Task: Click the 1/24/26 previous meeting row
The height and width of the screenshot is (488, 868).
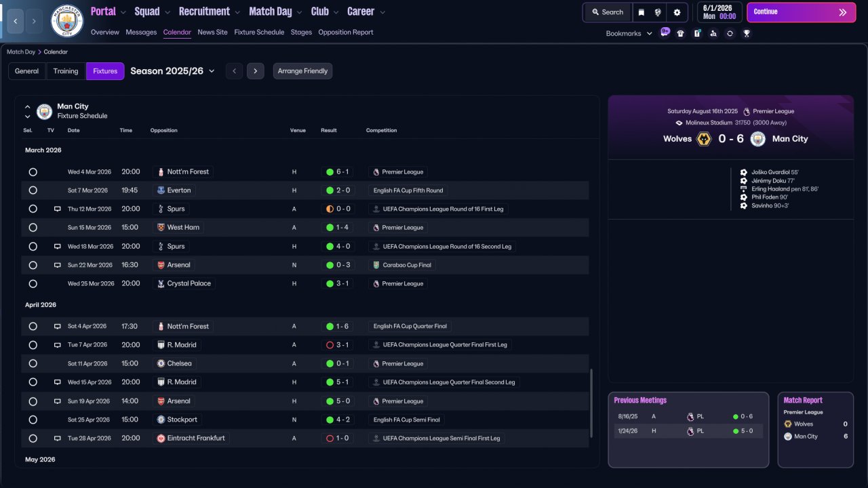Action: tap(688, 431)
